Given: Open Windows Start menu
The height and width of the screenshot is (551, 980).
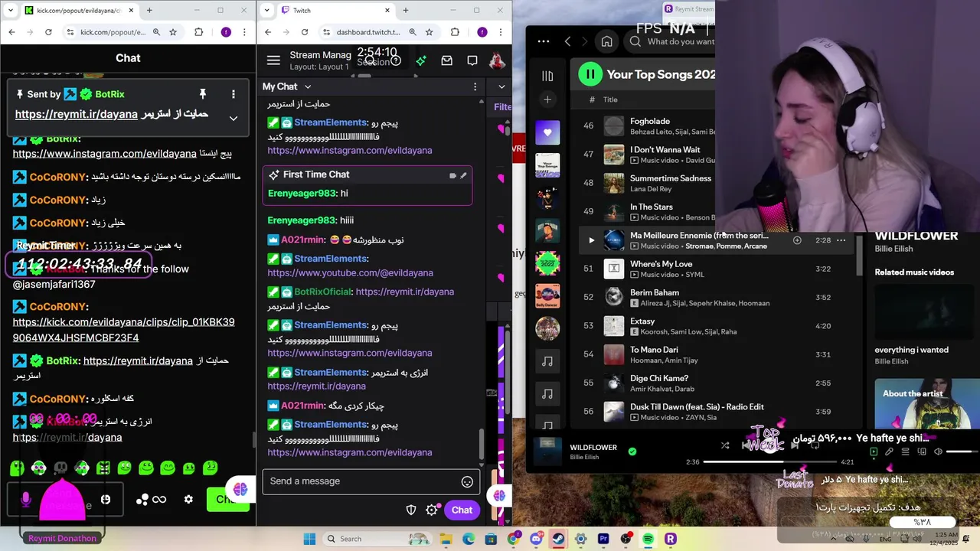Looking at the screenshot, I should pyautogui.click(x=309, y=539).
